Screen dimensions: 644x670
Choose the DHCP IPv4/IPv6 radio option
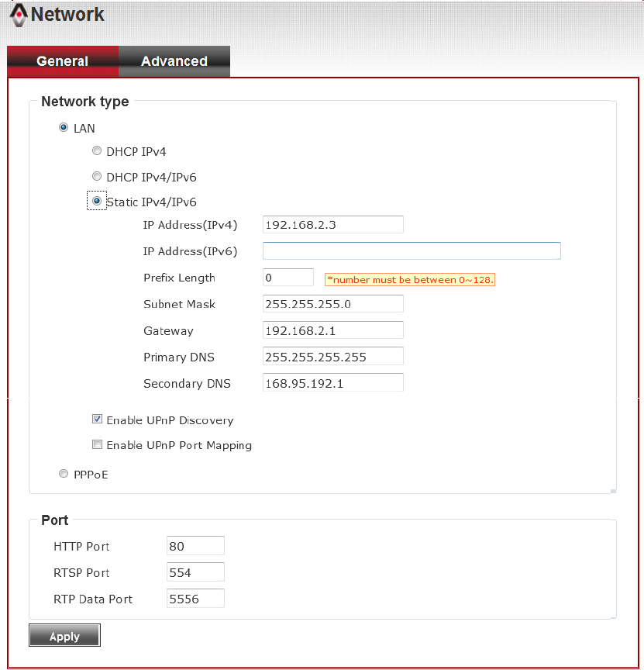click(97, 176)
